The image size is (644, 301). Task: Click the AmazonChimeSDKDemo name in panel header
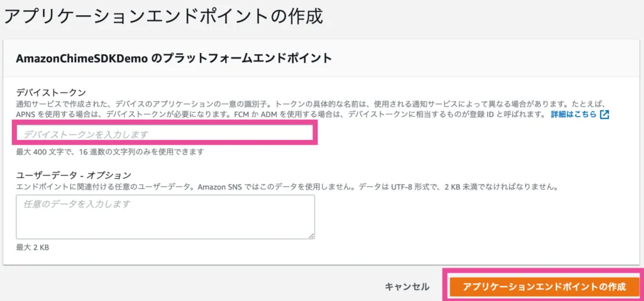(x=81, y=58)
